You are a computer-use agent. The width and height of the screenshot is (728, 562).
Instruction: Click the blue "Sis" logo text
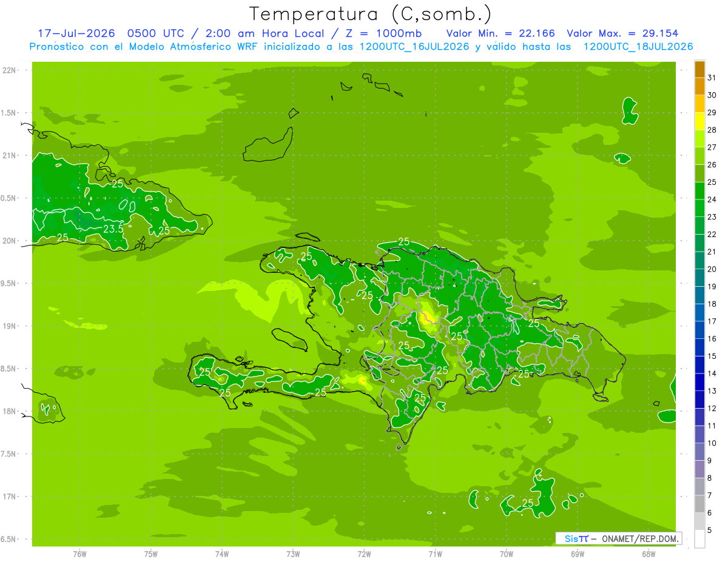click(x=571, y=538)
